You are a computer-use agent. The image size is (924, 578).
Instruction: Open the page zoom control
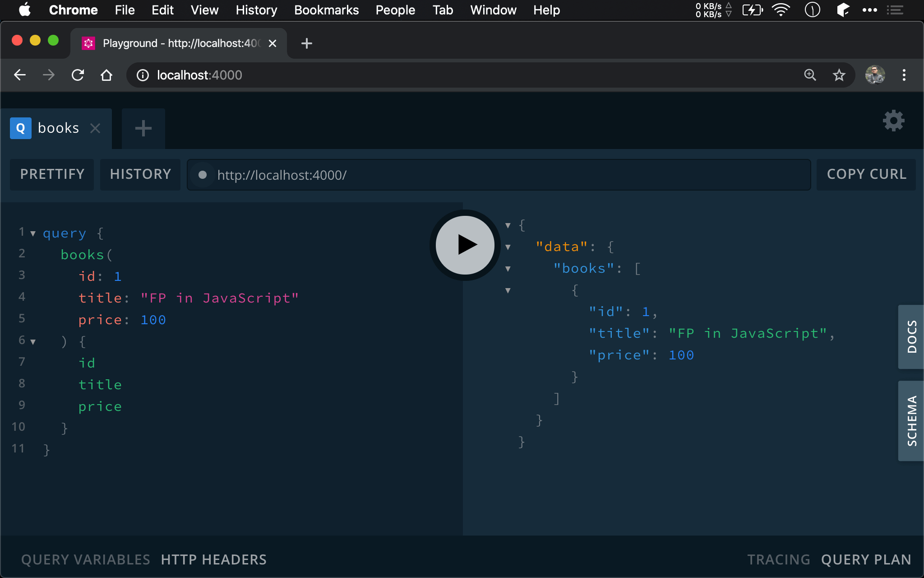810,75
